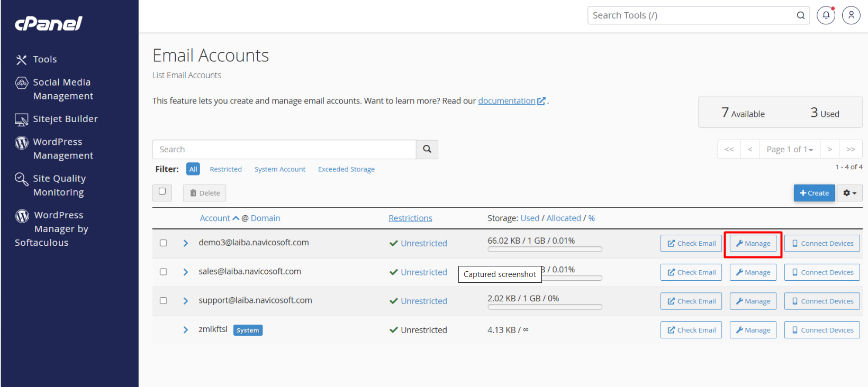Open the documentation link

507,101
